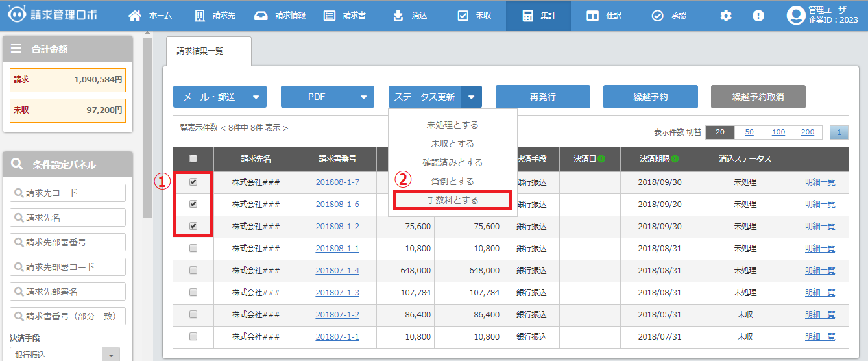Click the 繰越予約取消 button

758,97
